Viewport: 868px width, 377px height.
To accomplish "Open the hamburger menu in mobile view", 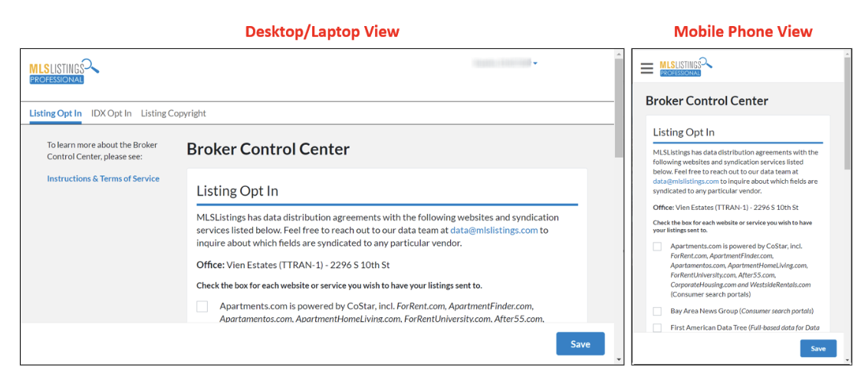I will click(646, 68).
